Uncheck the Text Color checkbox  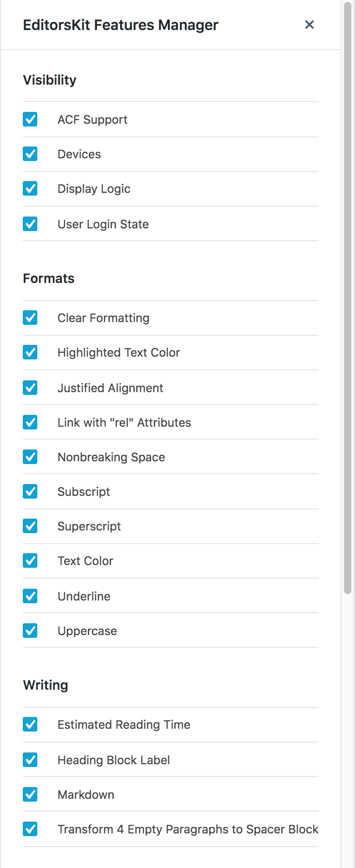tap(30, 560)
